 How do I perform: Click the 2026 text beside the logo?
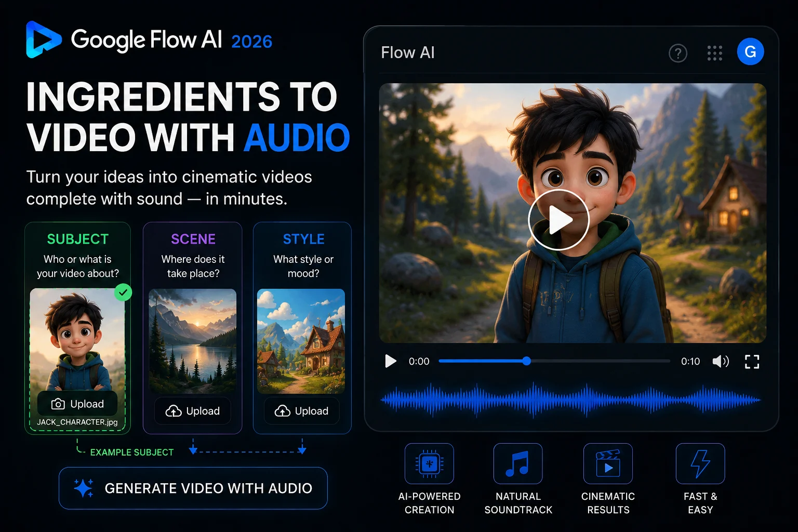click(252, 42)
